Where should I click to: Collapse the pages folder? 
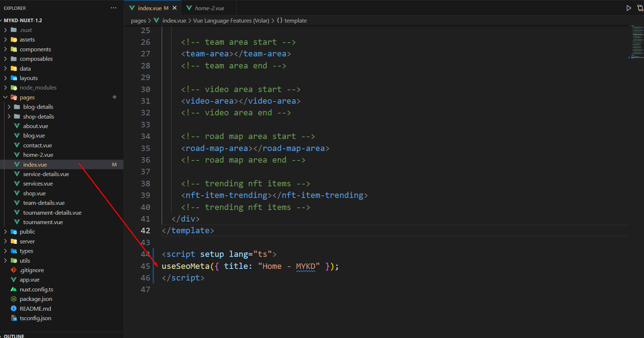[5, 98]
